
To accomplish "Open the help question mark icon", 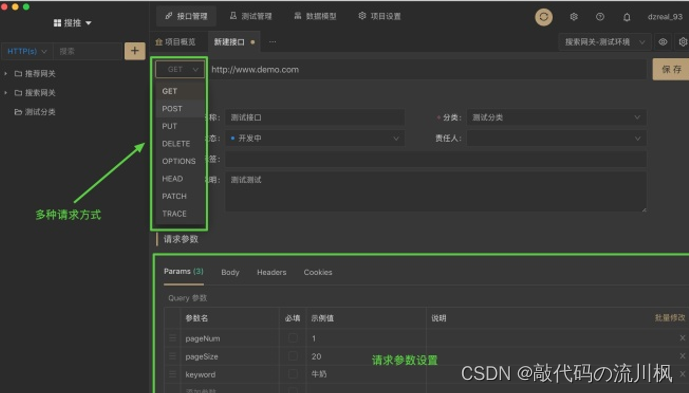I will (x=600, y=17).
